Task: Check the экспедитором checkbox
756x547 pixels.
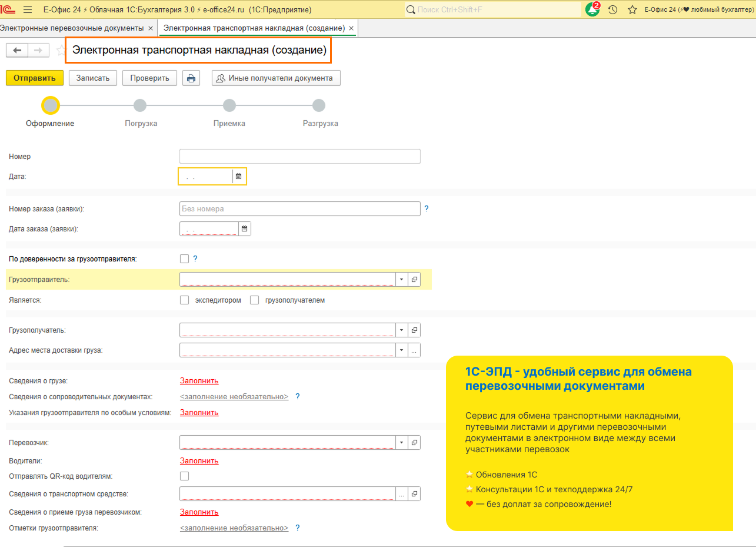Action: click(185, 300)
